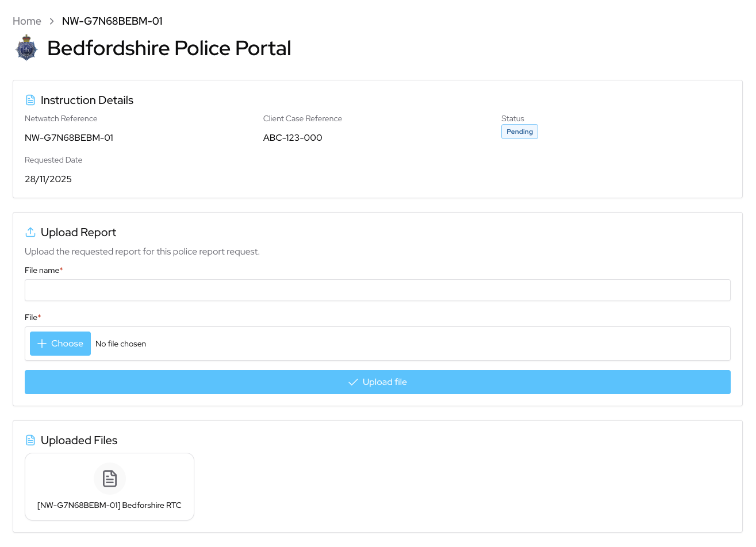The width and height of the screenshot is (756, 547).
Task: Click the document icon on the uploaded file card
Action: 109,478
